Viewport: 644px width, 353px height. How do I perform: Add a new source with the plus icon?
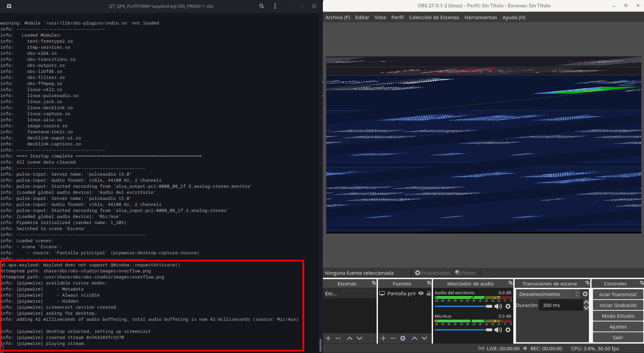(x=383, y=338)
